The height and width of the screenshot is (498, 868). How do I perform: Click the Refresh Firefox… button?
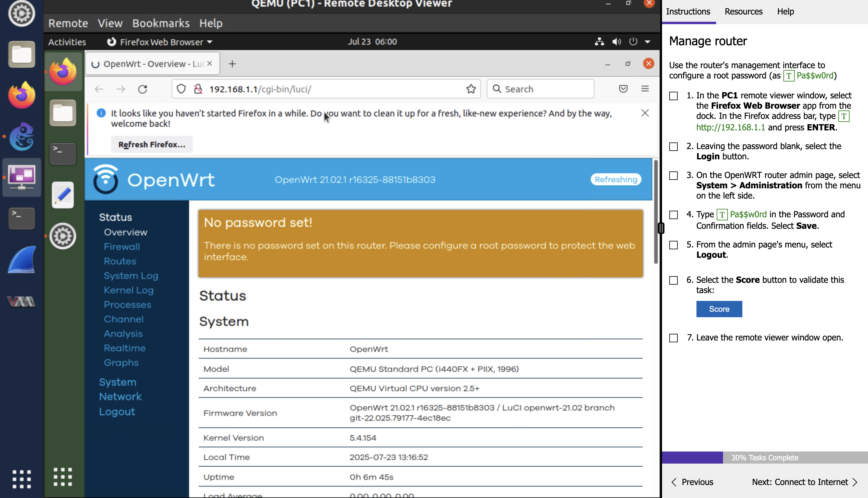click(152, 145)
